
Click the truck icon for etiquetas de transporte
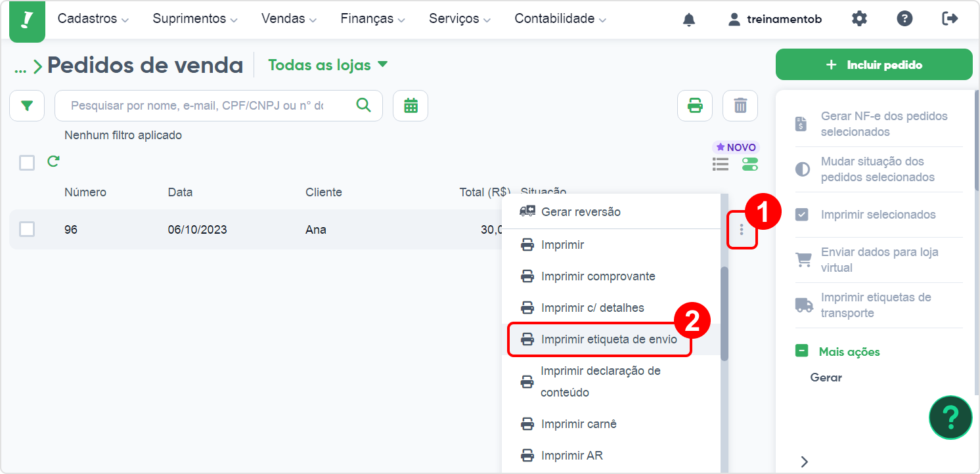click(x=803, y=305)
